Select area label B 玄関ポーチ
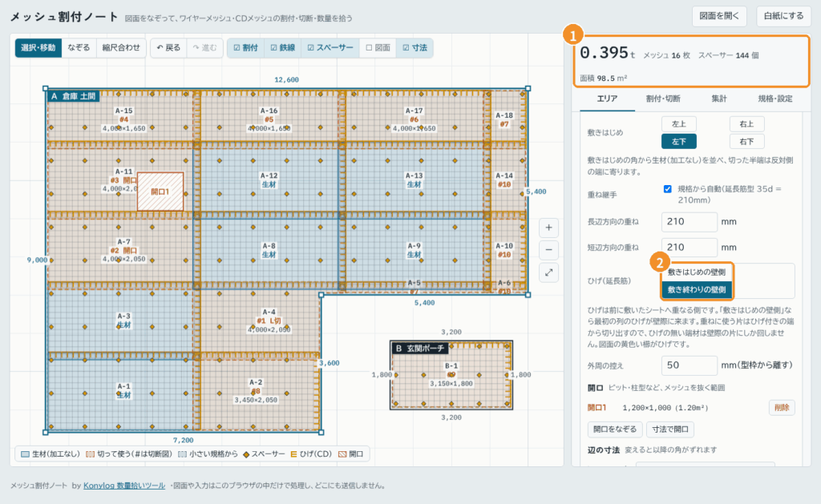821x504 pixels. click(x=420, y=348)
